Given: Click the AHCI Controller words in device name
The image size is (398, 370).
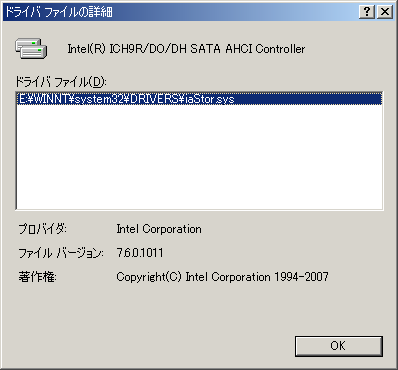Looking at the screenshot, I should [265, 49].
